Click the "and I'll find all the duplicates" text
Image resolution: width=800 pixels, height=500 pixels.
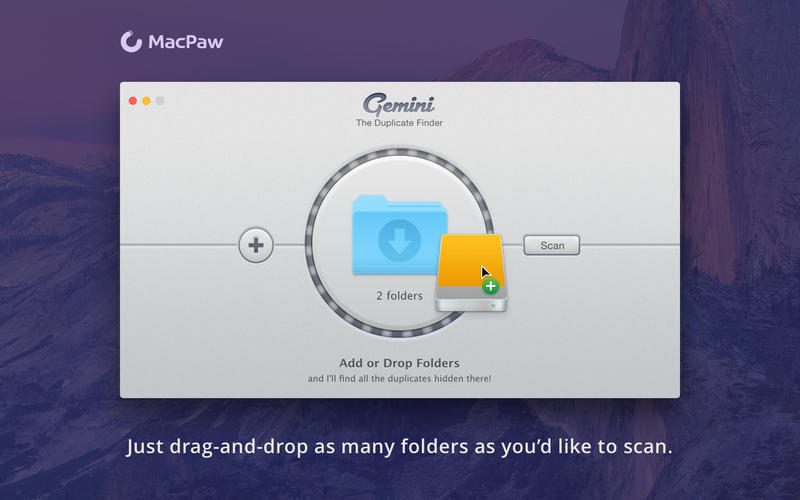point(399,379)
